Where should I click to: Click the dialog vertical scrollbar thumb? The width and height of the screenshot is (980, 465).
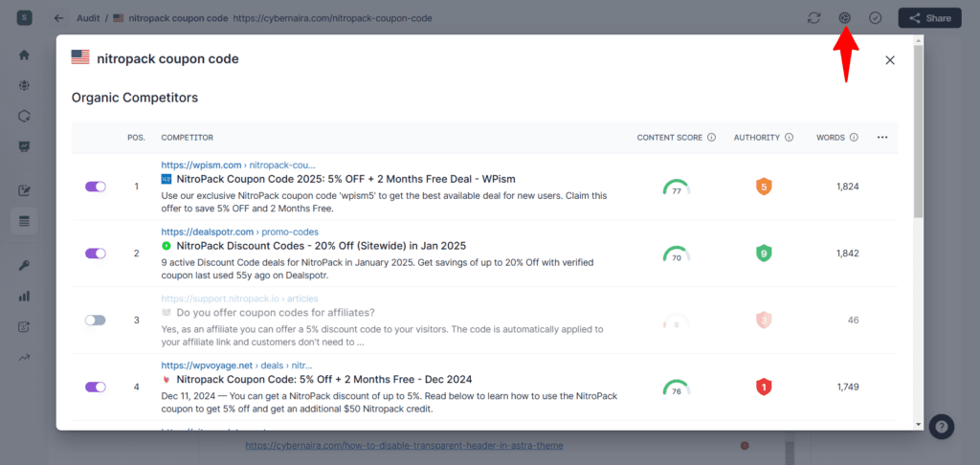point(918,131)
